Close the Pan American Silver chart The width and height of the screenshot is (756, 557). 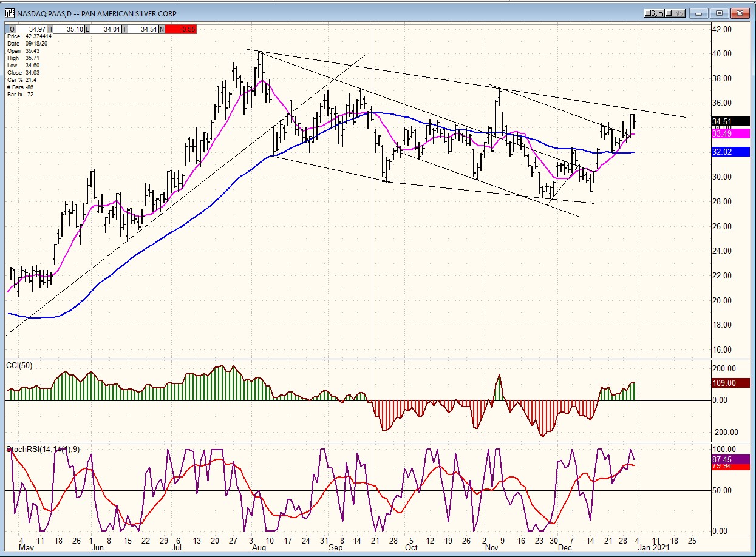point(740,13)
